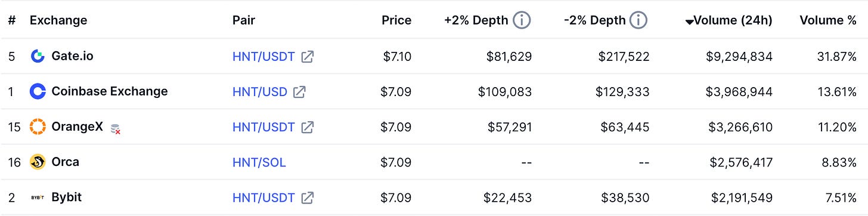The height and width of the screenshot is (216, 868).
Task: Open the +2% Depth info tooltip icon
Action: 522,20
